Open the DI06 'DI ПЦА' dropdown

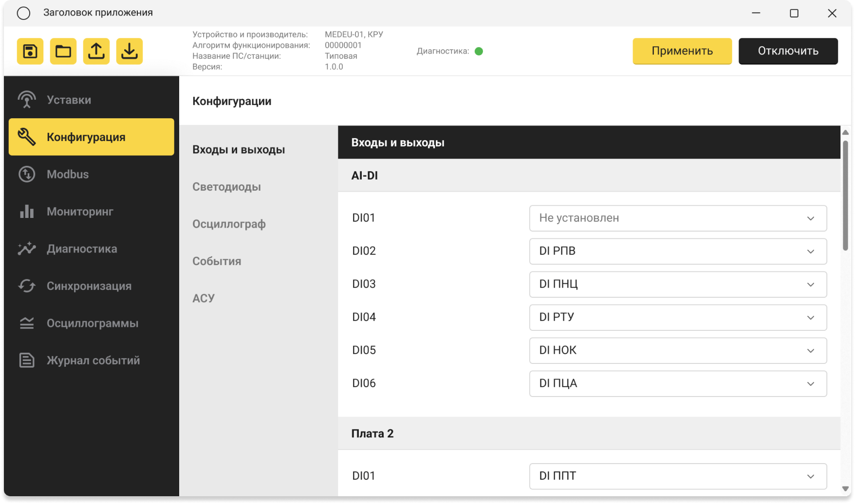click(x=677, y=384)
